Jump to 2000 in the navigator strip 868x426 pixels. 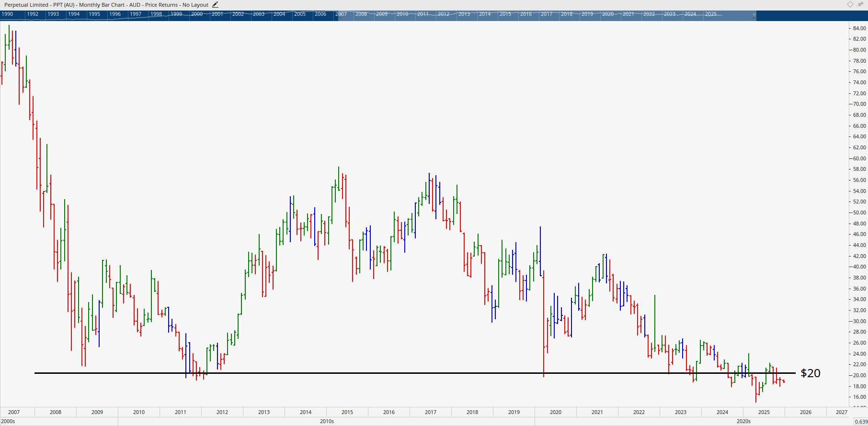coord(197,14)
